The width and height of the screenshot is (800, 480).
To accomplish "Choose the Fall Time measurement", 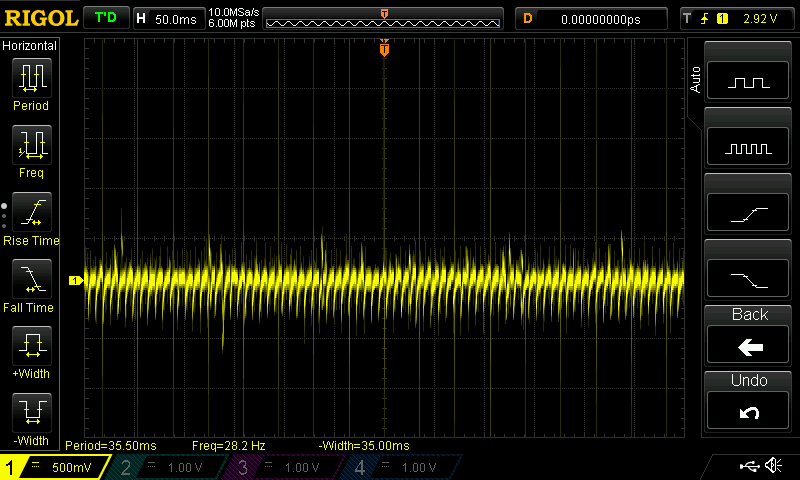I will tap(30, 281).
